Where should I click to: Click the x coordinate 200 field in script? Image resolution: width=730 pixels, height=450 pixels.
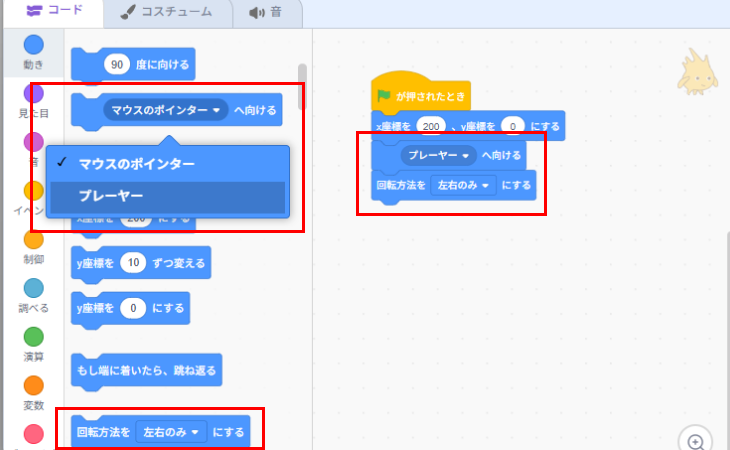pos(432,126)
